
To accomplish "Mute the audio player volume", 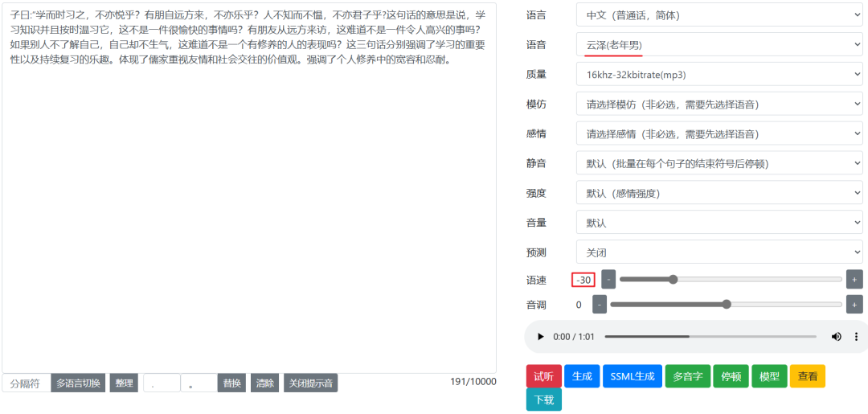I will pyautogui.click(x=836, y=337).
